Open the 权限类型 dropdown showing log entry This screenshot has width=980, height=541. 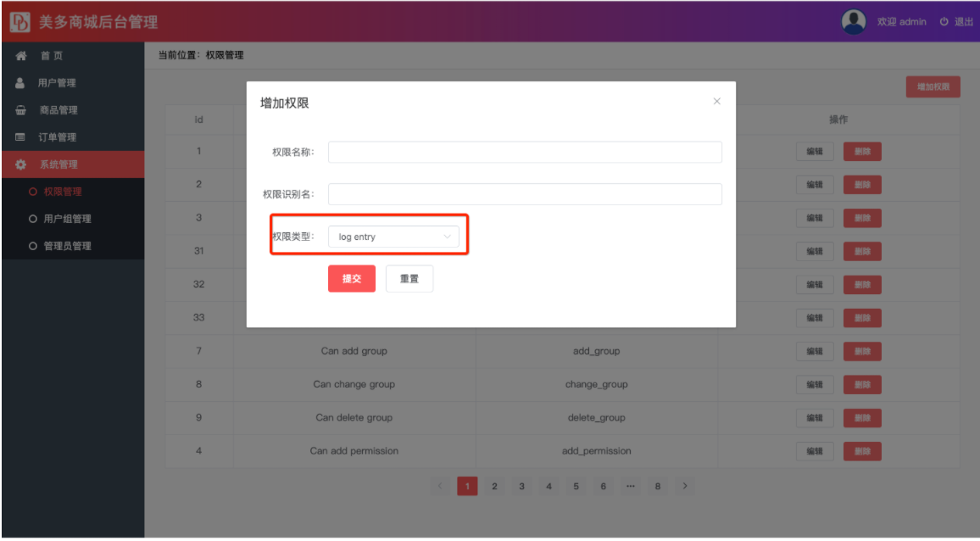point(393,237)
